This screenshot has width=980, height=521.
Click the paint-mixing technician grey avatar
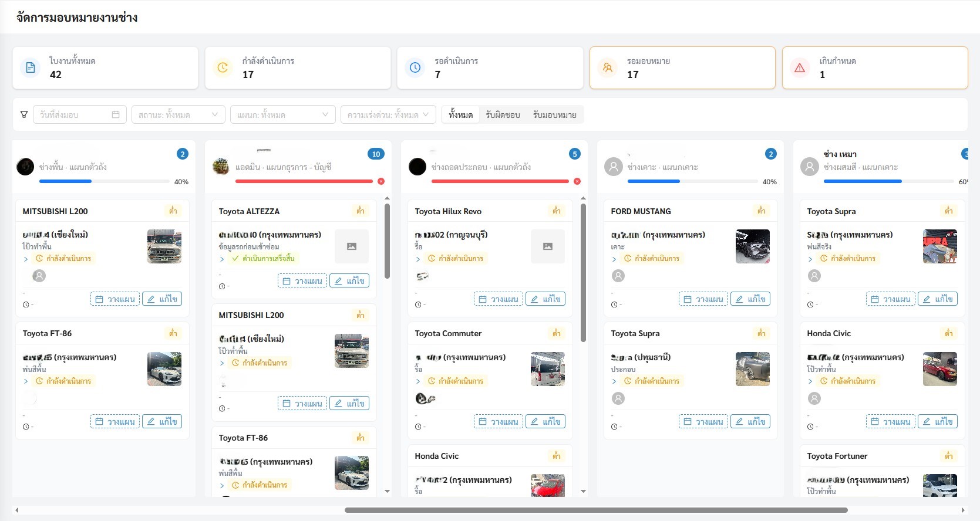(810, 167)
